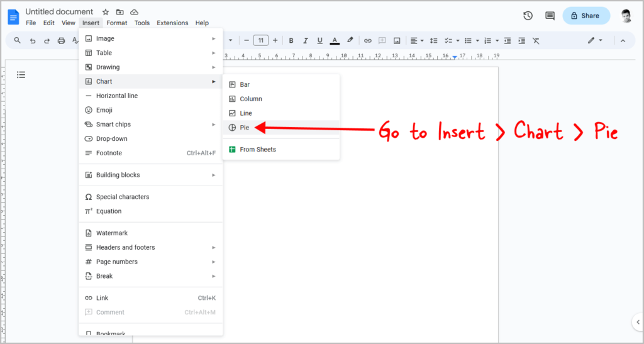The image size is (644, 344).
Task: Show the document outline
Action: (21, 75)
